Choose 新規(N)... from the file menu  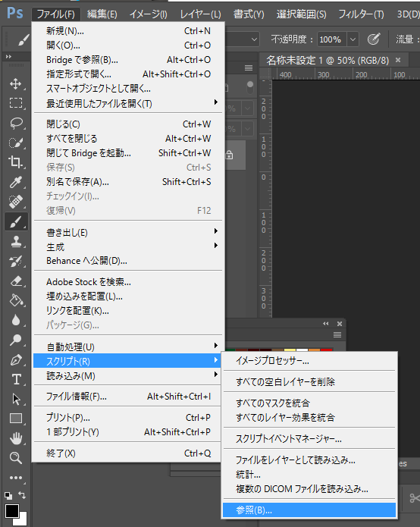pos(128,31)
